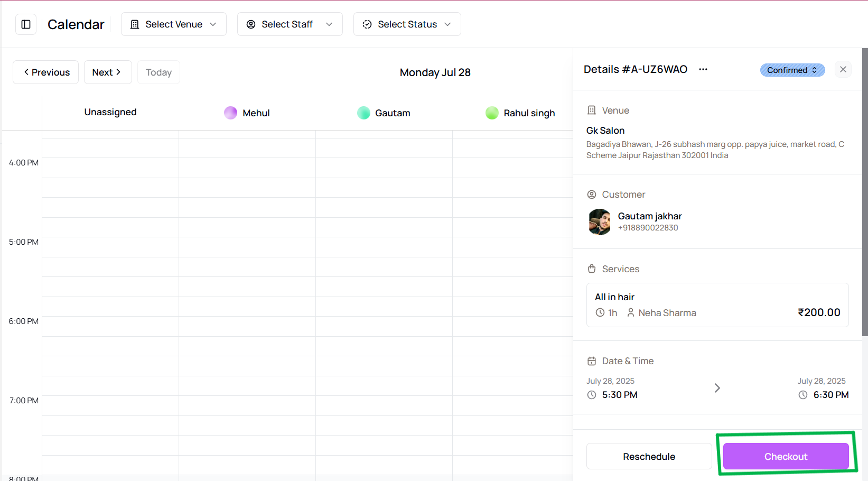Go to the Previous day
Screen dimensions: 868x481
(46, 72)
